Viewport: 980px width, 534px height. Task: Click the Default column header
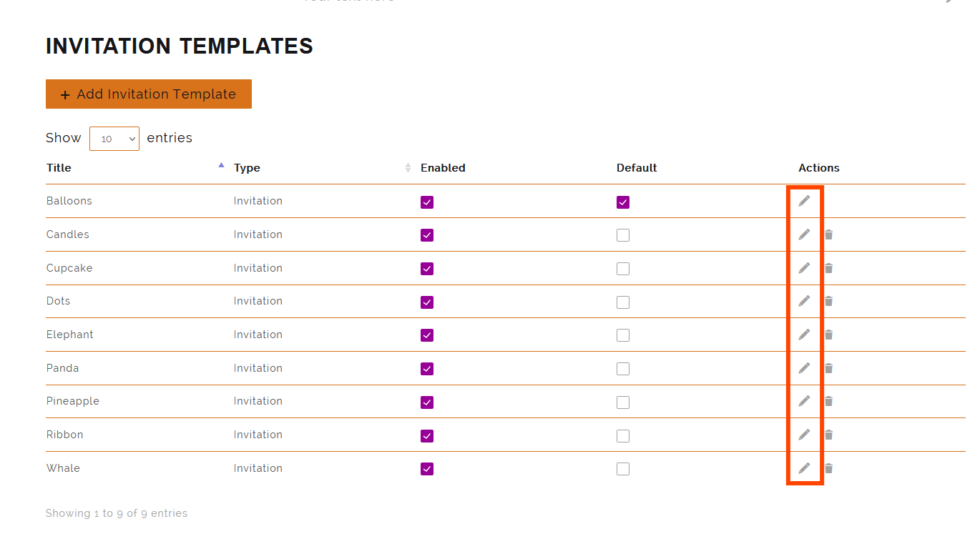637,168
